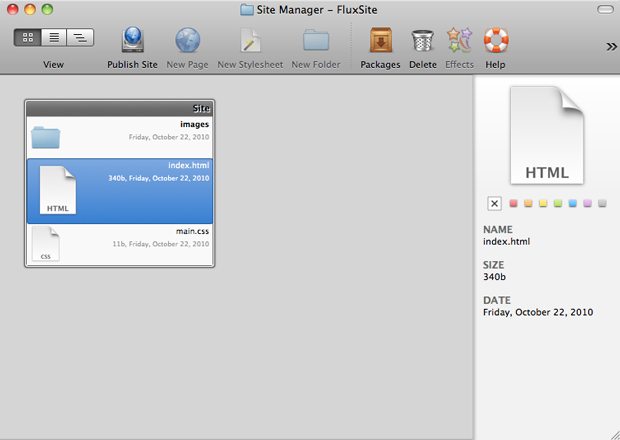Switch to list view mode

54,38
